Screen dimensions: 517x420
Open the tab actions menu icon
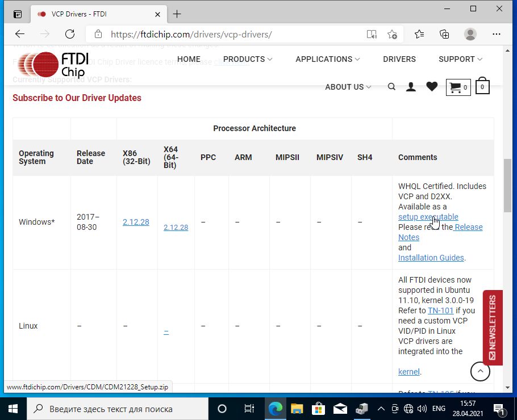[x=18, y=14]
